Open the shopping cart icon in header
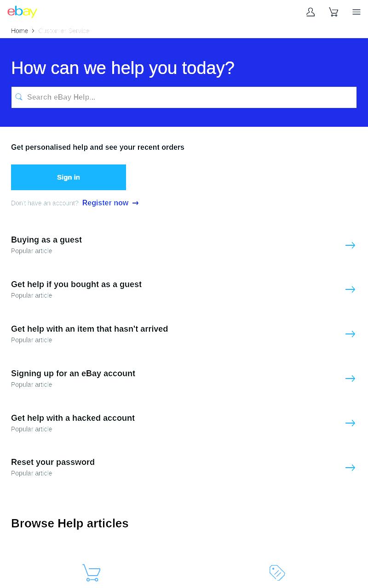This screenshot has width=368, height=588. 333,12
